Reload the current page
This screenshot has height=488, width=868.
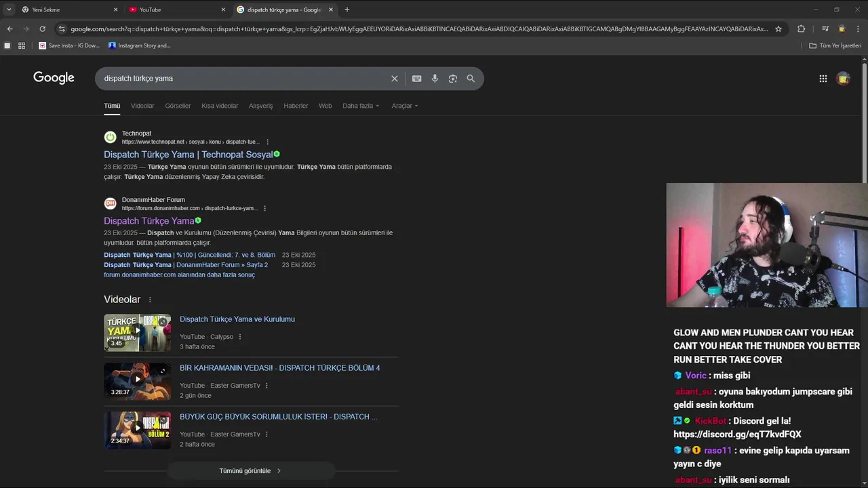click(x=42, y=28)
